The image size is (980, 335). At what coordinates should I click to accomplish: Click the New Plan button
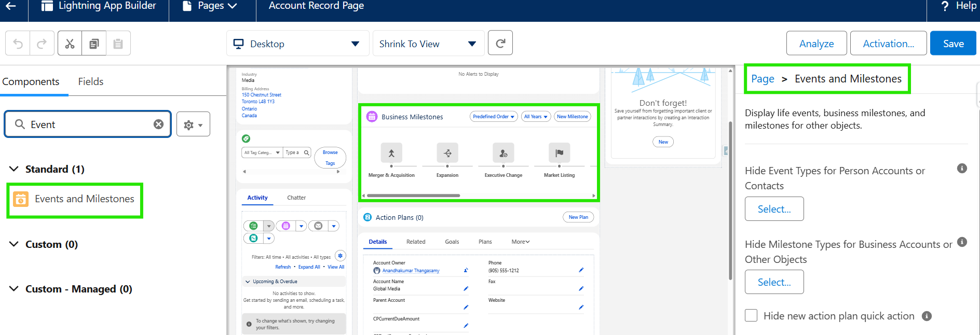578,217
